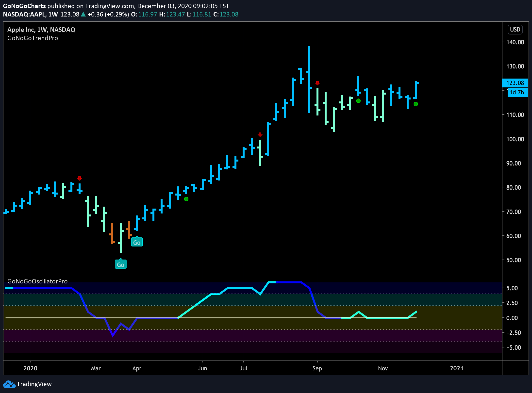The image size is (532, 393).
Task: Click the TradingView cloud logo icon
Action: [9, 384]
